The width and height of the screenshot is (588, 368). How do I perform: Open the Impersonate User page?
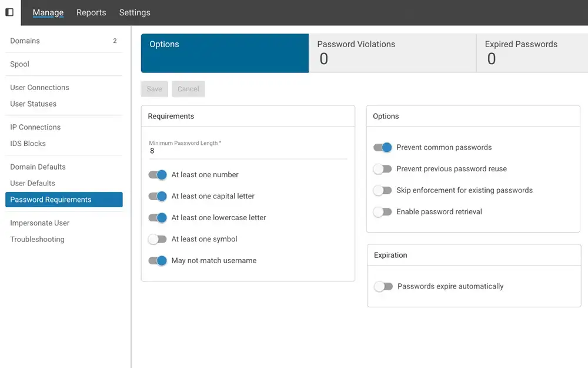[39, 223]
